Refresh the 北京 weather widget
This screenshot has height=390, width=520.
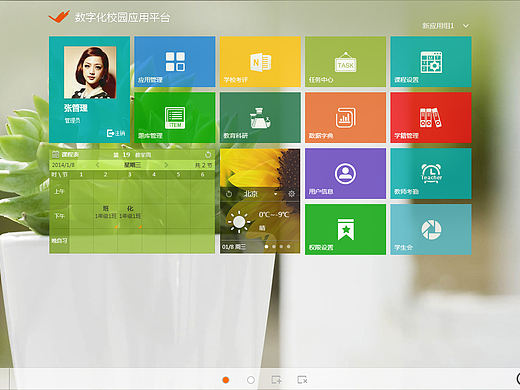pyautogui.click(x=229, y=194)
